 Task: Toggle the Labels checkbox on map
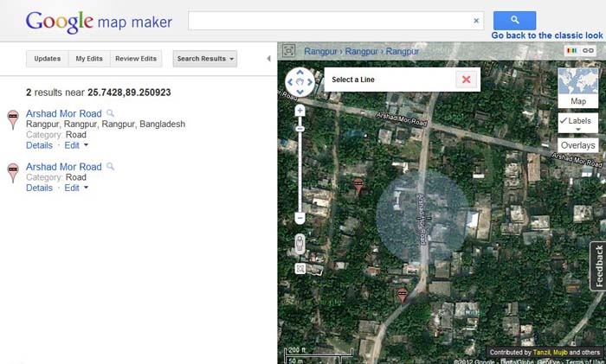pos(564,120)
